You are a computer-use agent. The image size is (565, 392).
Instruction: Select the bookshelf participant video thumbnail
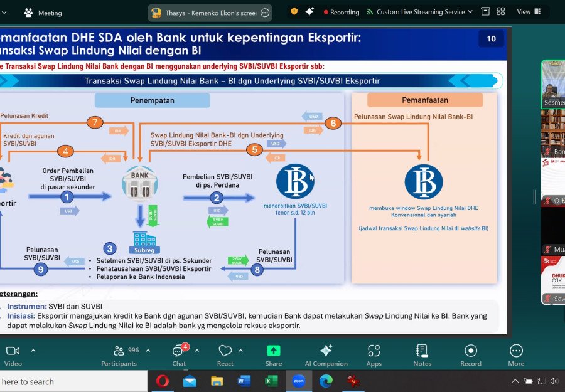(553, 133)
